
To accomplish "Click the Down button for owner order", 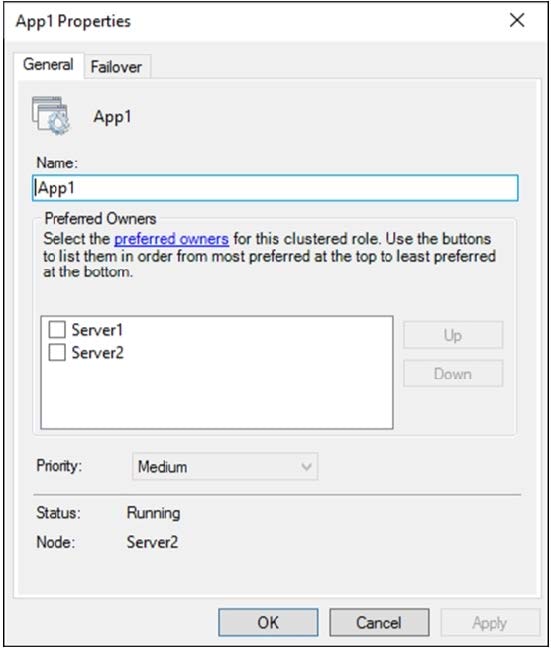I will [x=453, y=373].
